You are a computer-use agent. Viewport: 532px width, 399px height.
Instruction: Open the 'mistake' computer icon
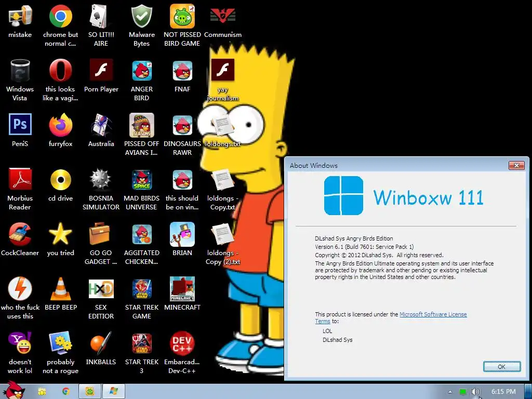(x=20, y=16)
